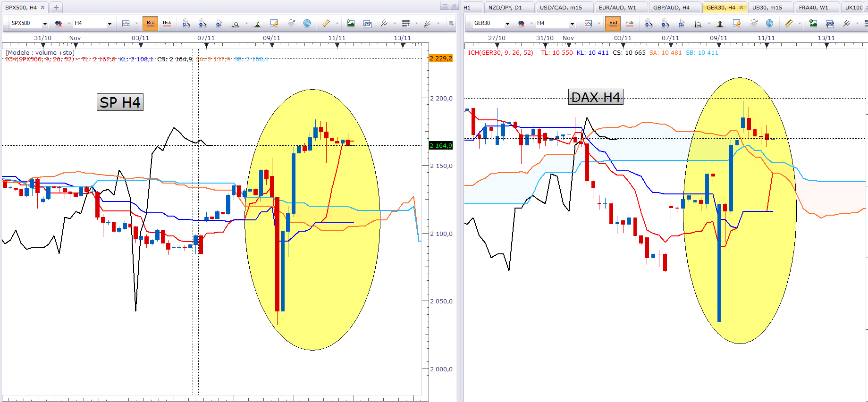Viewport: 868px width, 402px height.
Task: Expand fan lines options on SPX500 toolbar
Action: 438,23
